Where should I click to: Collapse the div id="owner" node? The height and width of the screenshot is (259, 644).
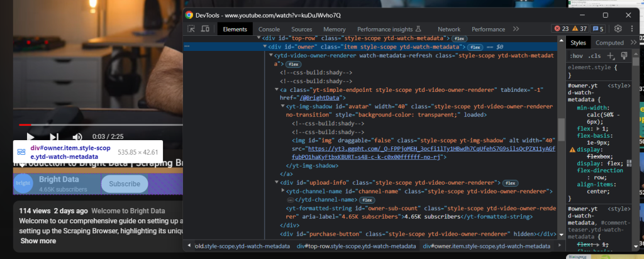click(x=264, y=47)
